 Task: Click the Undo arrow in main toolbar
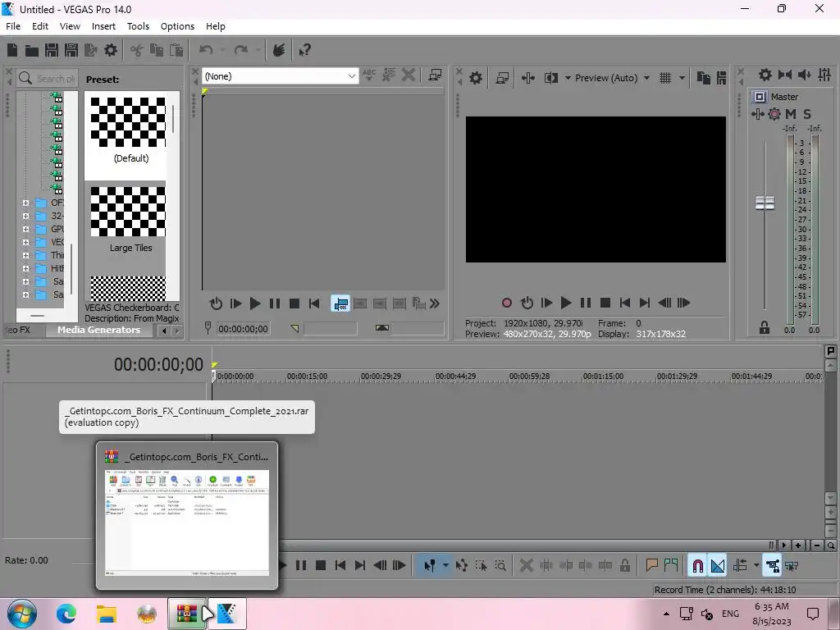coord(206,50)
